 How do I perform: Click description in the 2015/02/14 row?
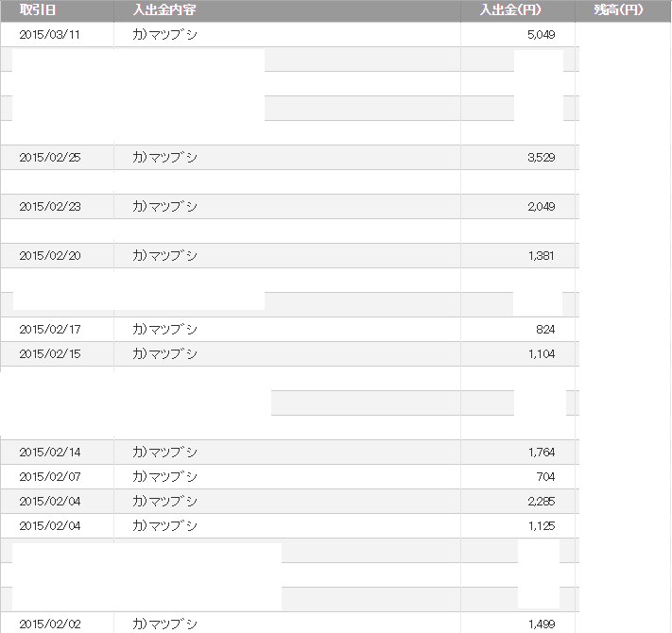(164, 453)
